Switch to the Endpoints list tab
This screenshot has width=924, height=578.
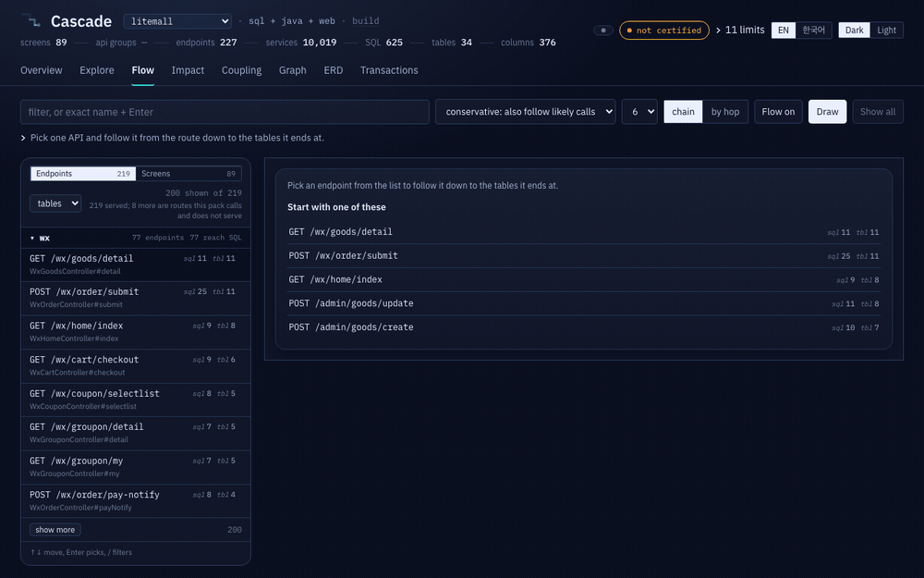point(83,174)
